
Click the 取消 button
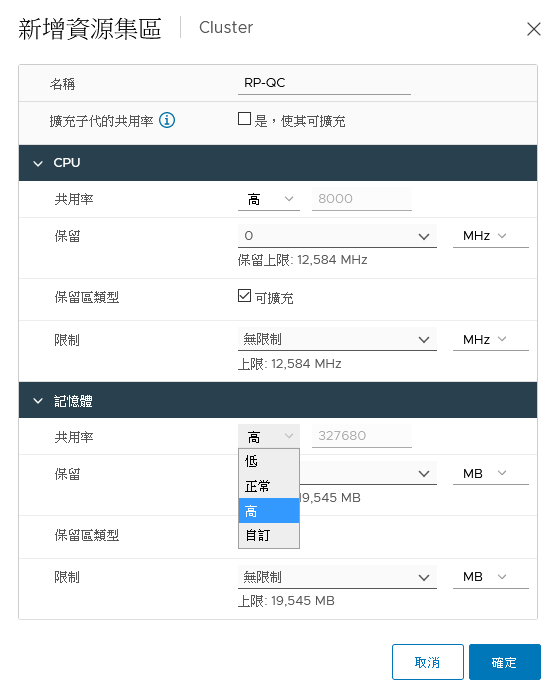[428, 662]
